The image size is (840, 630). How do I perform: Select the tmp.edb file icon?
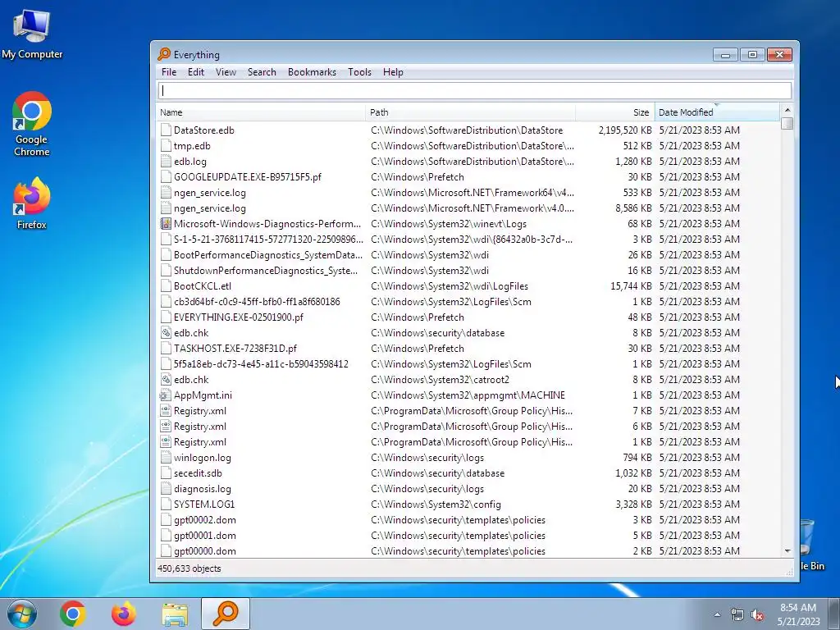[166, 146]
